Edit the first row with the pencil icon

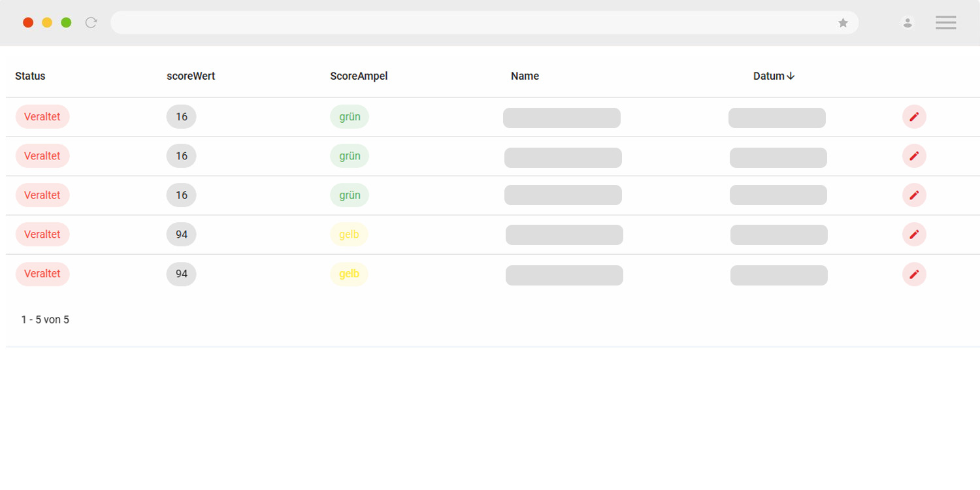point(914,117)
